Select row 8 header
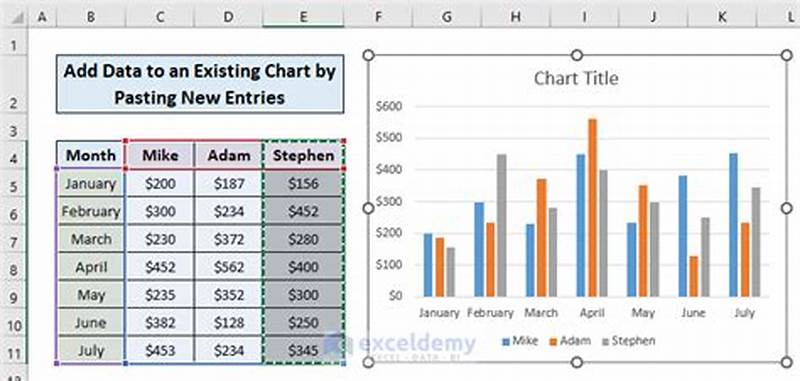Image resolution: width=800 pixels, height=381 pixels. click(x=14, y=267)
